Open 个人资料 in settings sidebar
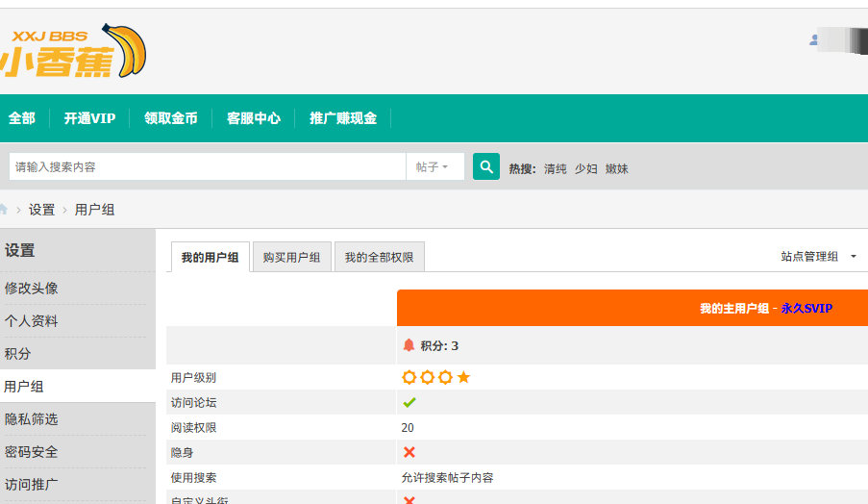Screen dimensions: 868x504 coord(32,320)
